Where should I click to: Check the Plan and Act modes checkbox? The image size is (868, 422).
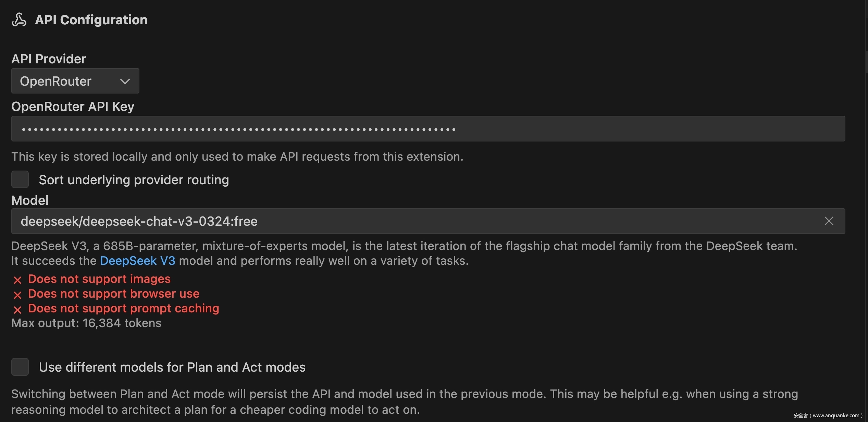point(20,367)
